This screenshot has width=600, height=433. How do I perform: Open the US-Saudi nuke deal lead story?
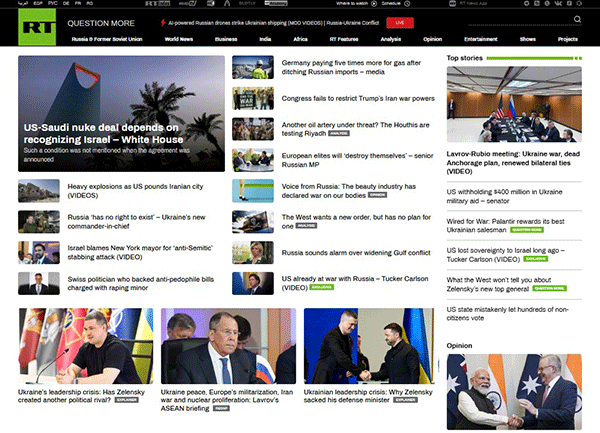click(x=121, y=114)
